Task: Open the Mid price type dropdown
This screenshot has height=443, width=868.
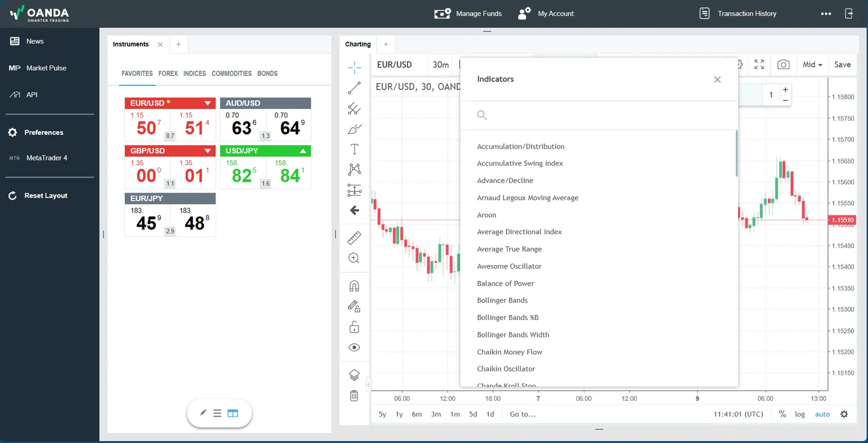Action: coord(812,65)
